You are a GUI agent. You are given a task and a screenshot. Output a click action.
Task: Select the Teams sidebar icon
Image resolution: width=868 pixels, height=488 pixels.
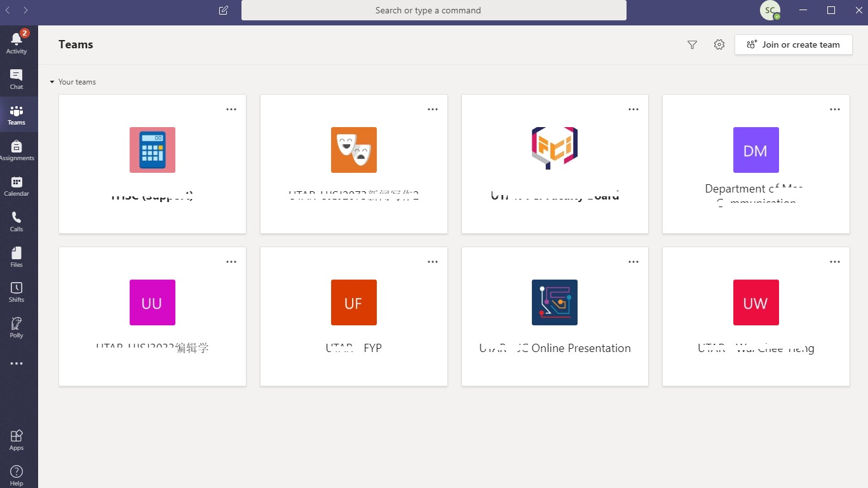pos(17,114)
